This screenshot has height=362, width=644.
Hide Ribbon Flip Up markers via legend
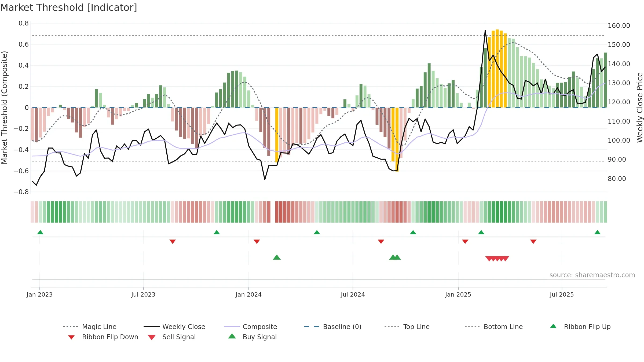click(580, 327)
